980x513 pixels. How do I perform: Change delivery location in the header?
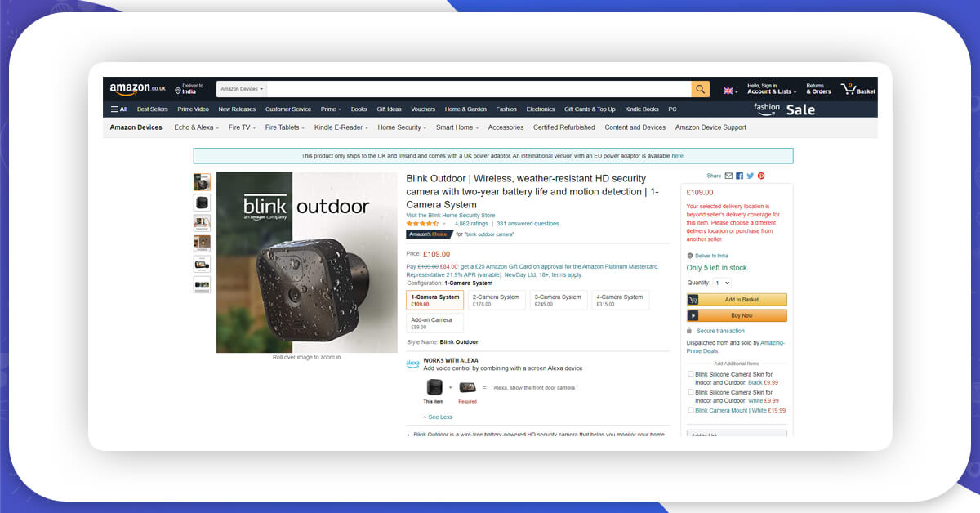(x=189, y=88)
